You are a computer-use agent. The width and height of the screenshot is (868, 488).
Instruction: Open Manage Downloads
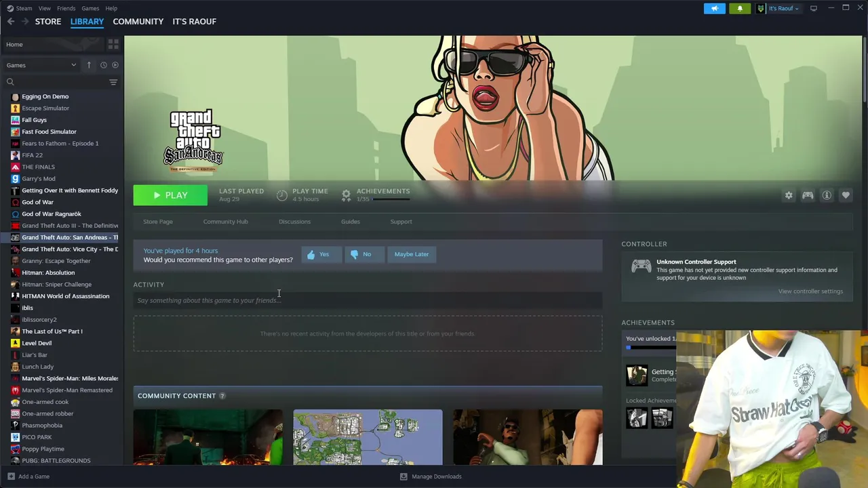[431, 476]
